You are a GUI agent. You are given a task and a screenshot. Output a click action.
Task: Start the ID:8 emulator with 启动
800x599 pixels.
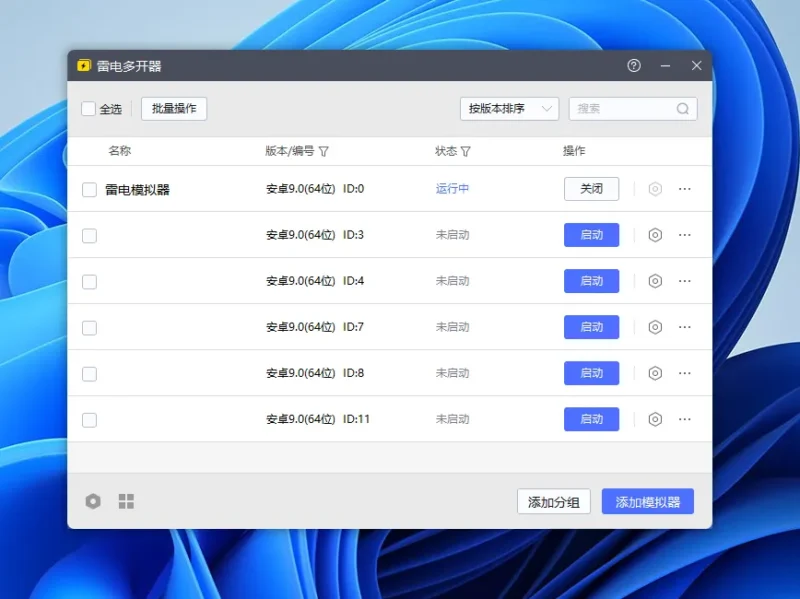[x=591, y=373]
